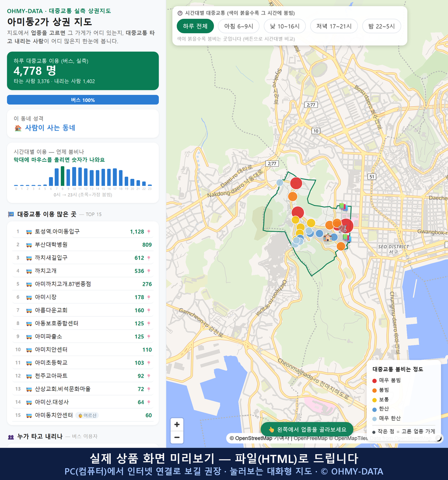Viewport: 448px width, 480px height.
Task: Open the 까치새길입구 stop row
Action: 83,258
